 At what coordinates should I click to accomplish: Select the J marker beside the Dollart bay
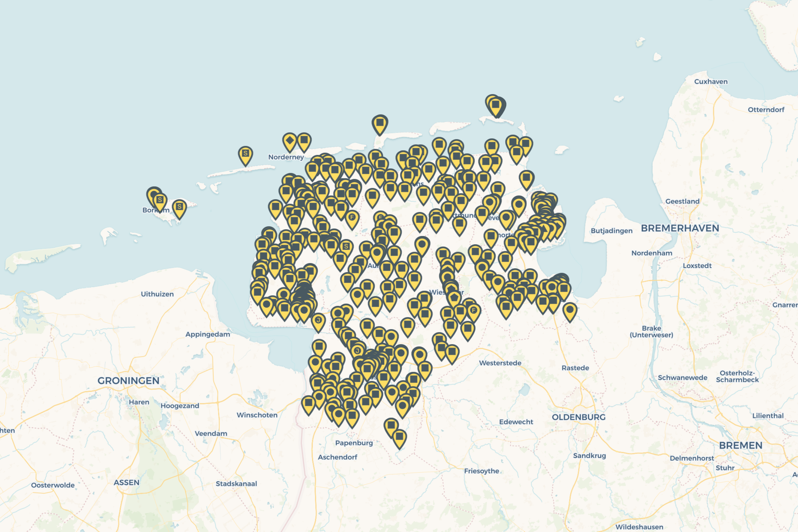pos(318,322)
